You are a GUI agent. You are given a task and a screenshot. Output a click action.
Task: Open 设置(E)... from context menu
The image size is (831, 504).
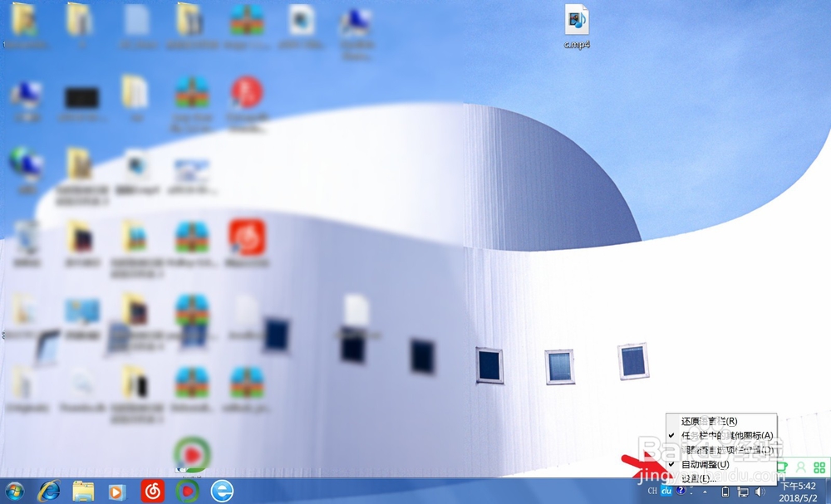721,478
